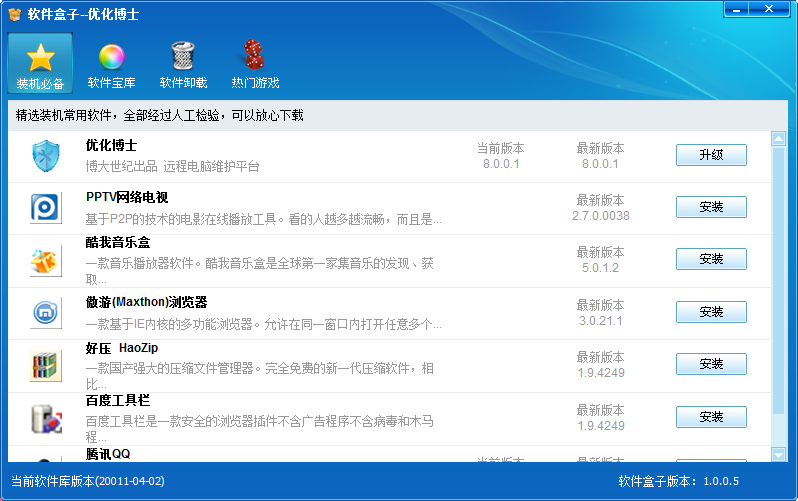The height and width of the screenshot is (501, 798).
Task: Minimize the 软件盒子 window
Action: pos(736,10)
